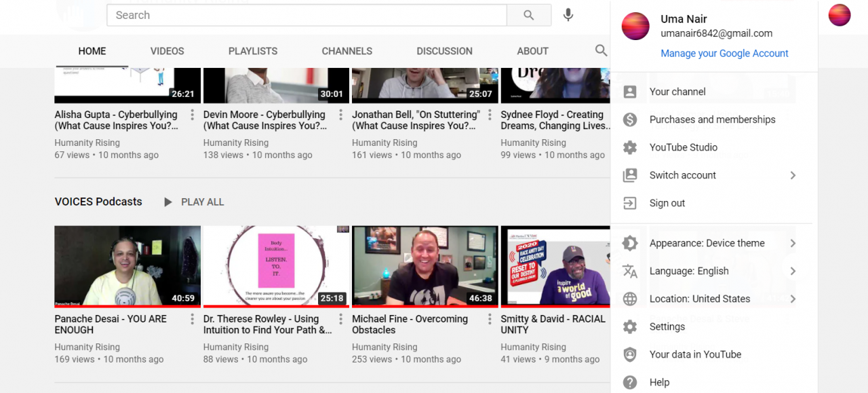This screenshot has height=393, width=868.
Task: Click Humanity Rising under Devin Moore video
Action: [236, 143]
